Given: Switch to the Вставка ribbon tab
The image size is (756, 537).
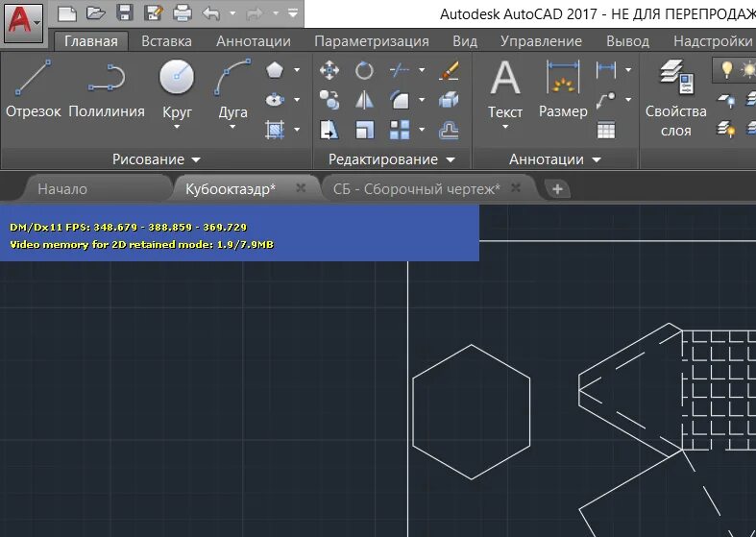Looking at the screenshot, I should pyautogui.click(x=166, y=41).
